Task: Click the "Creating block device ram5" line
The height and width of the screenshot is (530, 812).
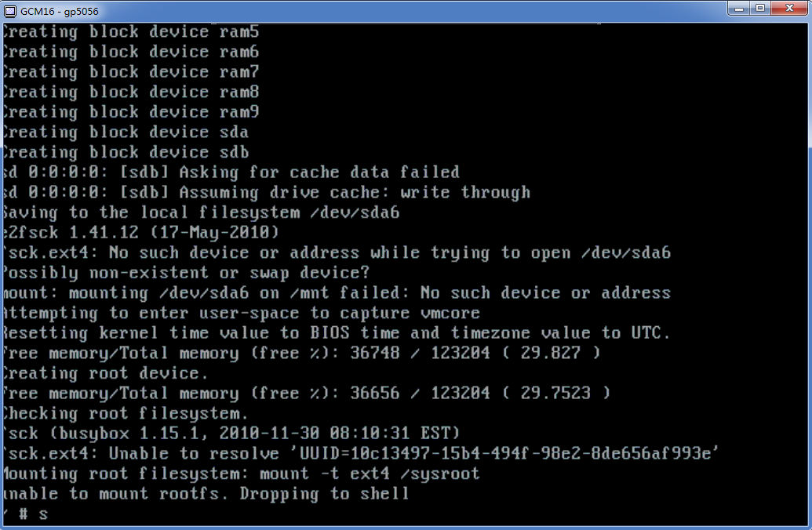Action: [x=131, y=32]
